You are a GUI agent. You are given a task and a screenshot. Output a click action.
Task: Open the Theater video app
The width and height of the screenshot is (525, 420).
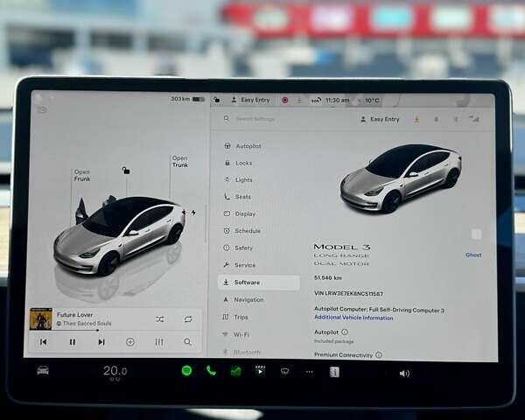tap(260, 371)
